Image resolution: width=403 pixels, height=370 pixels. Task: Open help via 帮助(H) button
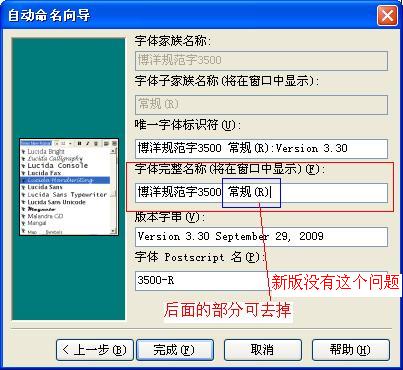coord(351,350)
